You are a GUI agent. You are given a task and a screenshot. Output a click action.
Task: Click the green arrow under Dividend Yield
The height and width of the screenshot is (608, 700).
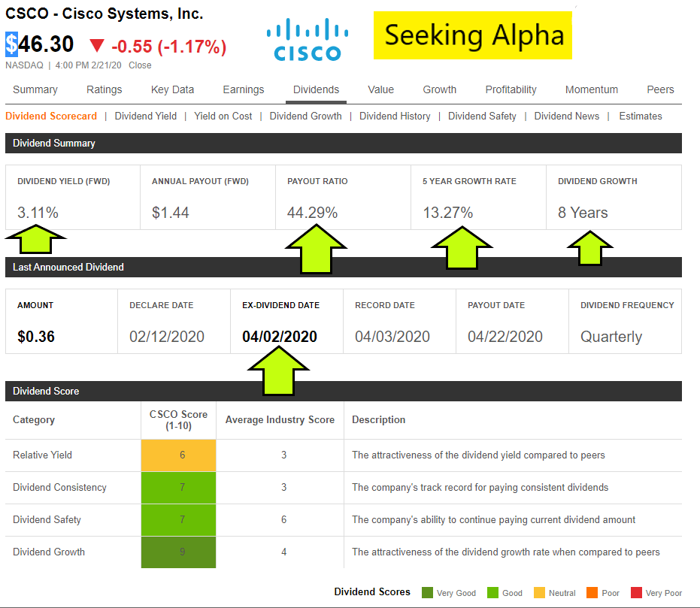pos(35,243)
